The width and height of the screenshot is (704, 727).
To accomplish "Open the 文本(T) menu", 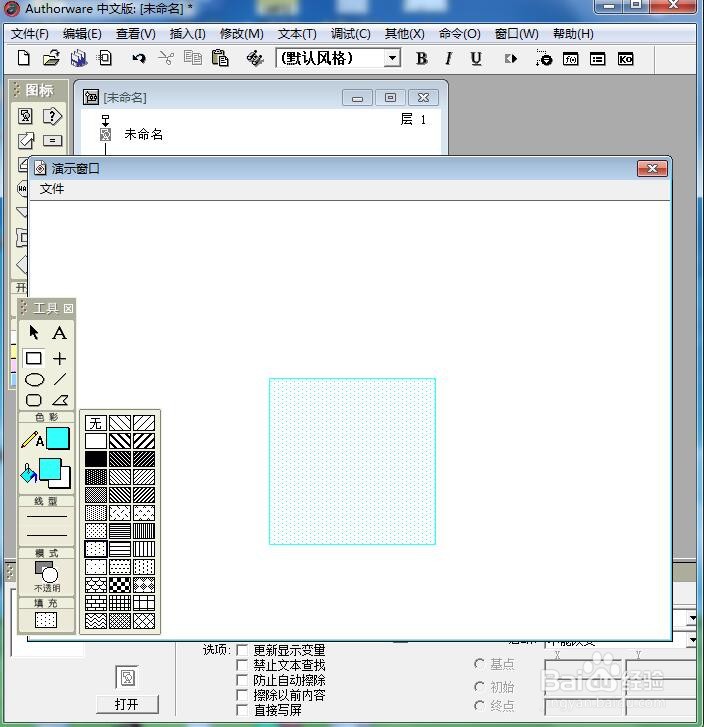I will [x=297, y=34].
